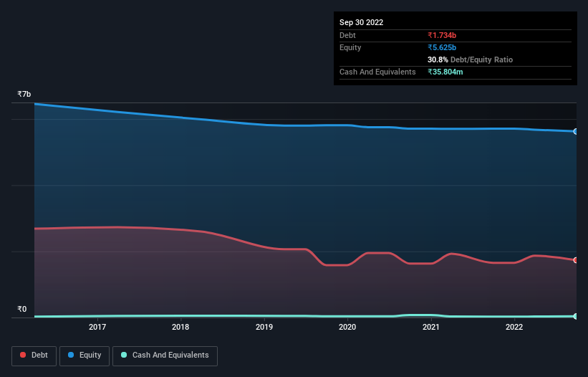The width and height of the screenshot is (588, 377).
Task: Toggle Cash And Equivalents legend button
Action: click(x=165, y=355)
